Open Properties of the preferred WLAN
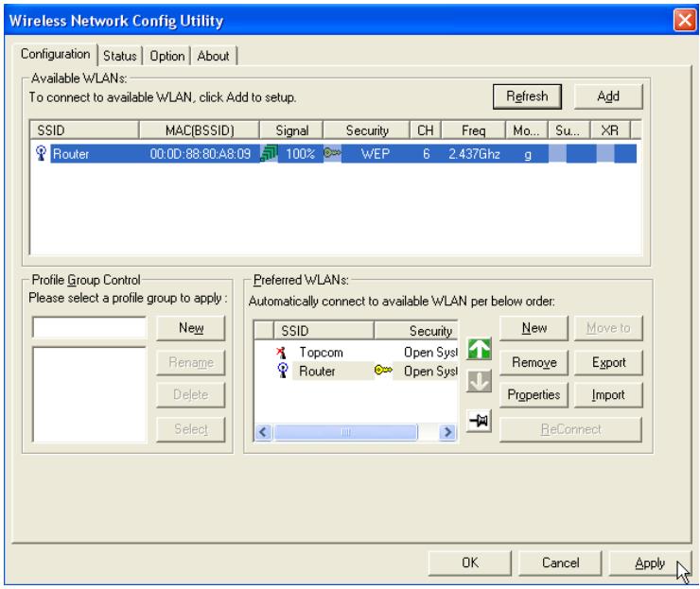 tap(534, 395)
